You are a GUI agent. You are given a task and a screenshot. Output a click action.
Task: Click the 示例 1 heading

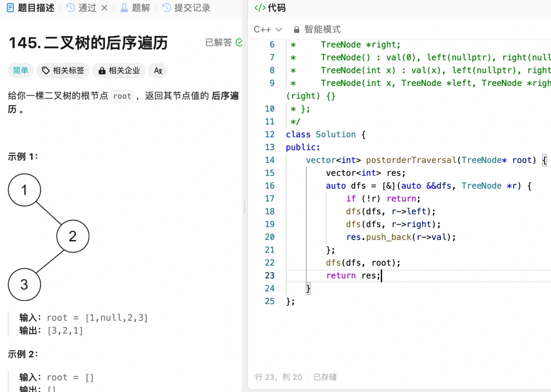coord(23,156)
